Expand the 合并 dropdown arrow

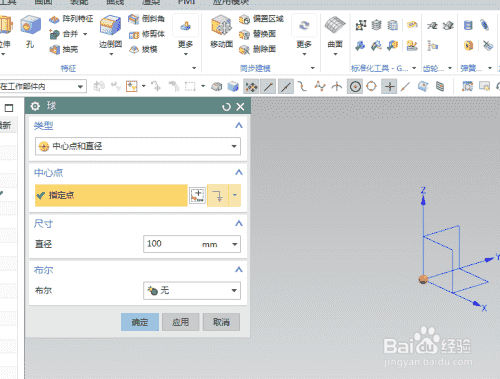[x=85, y=34]
